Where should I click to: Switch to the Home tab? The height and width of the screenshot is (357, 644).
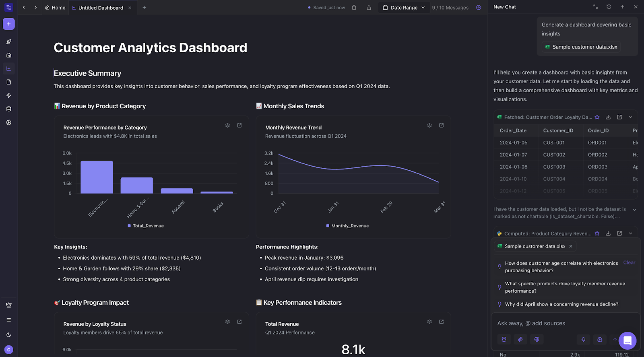click(x=55, y=8)
